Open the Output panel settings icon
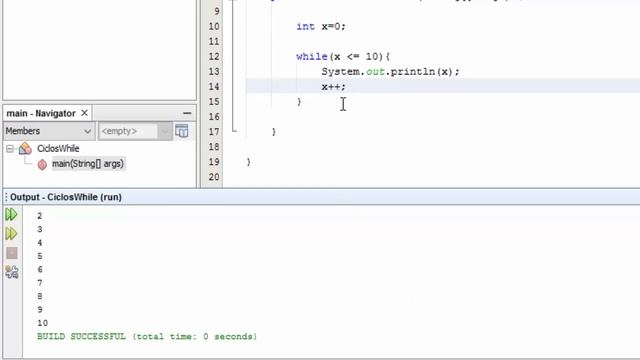The image size is (640, 360). [11, 272]
